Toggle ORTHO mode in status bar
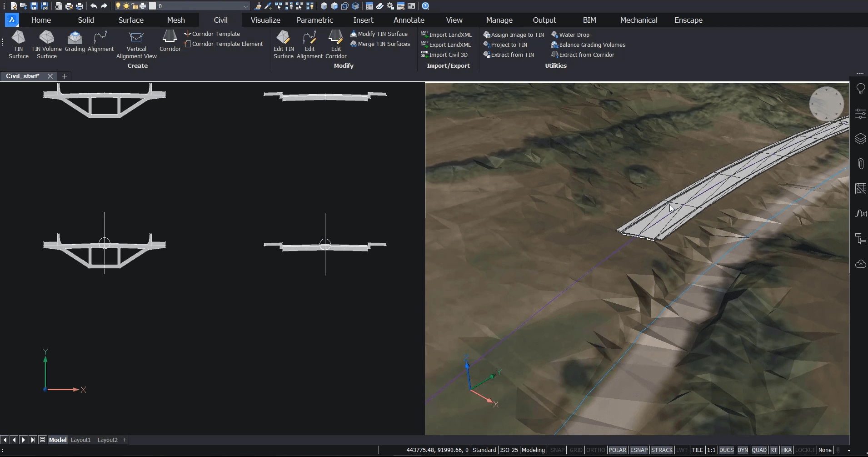 point(595,450)
